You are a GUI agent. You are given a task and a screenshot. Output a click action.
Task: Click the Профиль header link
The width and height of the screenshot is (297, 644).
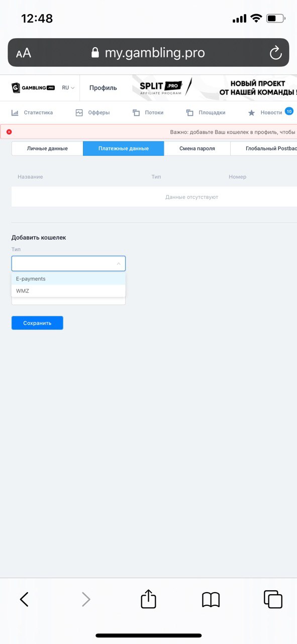tap(103, 88)
